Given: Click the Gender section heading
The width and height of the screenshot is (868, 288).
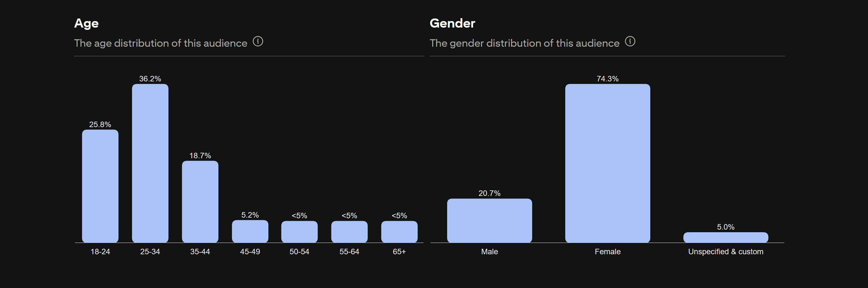Looking at the screenshot, I should [452, 23].
